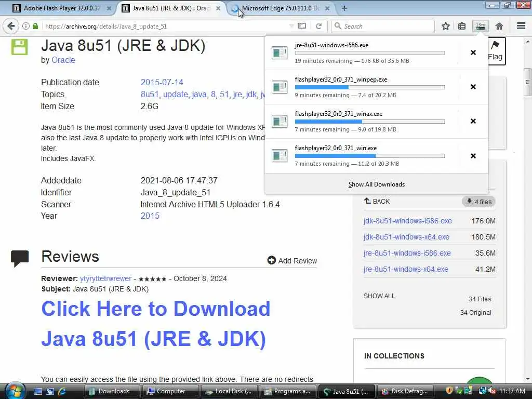Image resolution: width=532 pixels, height=399 pixels.
Task: Reload the current page
Action: [x=318, y=26]
